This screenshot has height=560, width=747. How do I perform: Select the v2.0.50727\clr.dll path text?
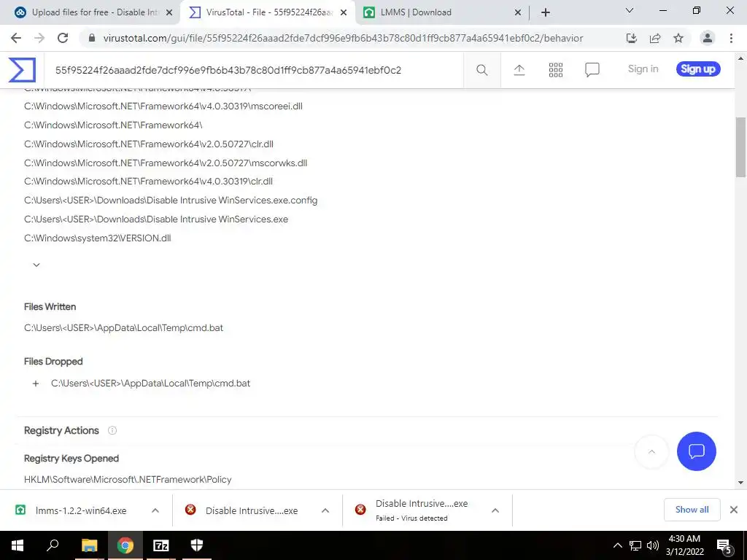[149, 144]
